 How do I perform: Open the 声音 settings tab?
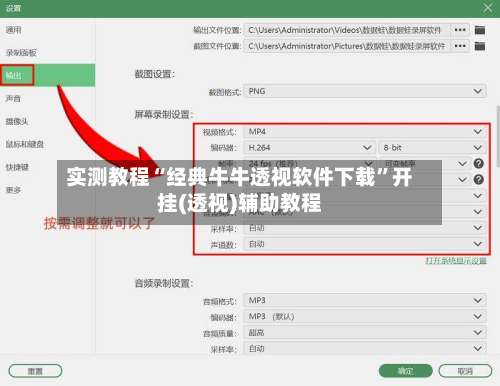13,98
